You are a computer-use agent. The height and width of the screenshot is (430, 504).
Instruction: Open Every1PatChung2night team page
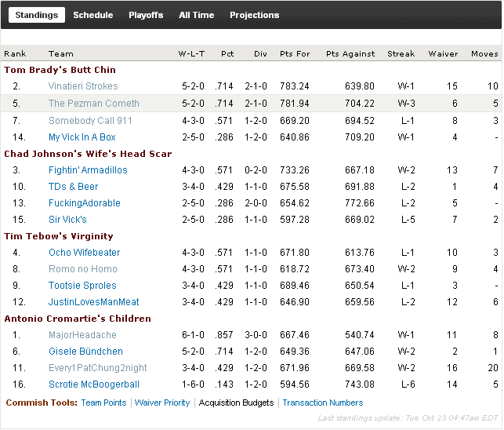tap(98, 368)
